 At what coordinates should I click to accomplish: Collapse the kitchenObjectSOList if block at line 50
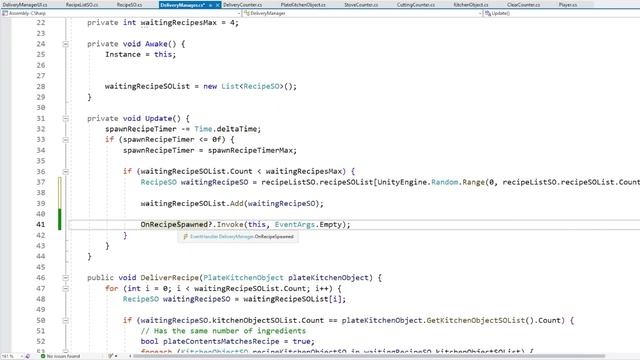[65, 320]
